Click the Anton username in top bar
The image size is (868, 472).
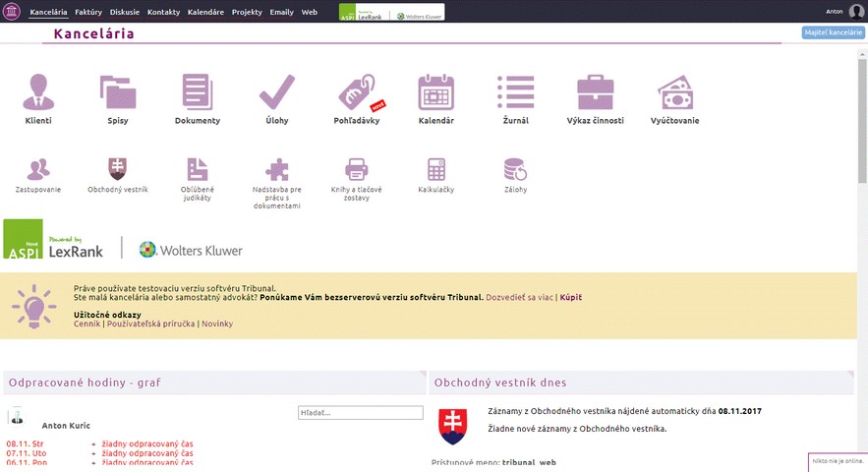835,12
